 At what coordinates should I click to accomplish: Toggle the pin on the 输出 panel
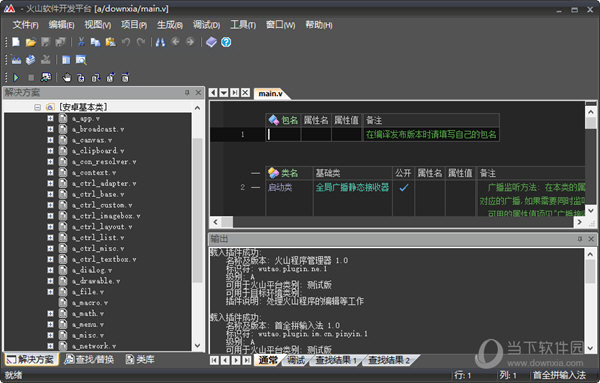[x=579, y=239]
